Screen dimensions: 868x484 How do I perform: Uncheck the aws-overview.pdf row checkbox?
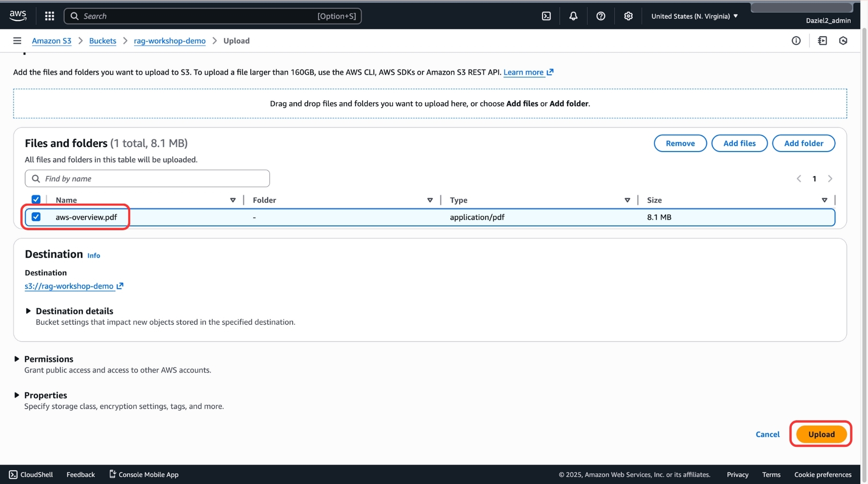pyautogui.click(x=36, y=217)
